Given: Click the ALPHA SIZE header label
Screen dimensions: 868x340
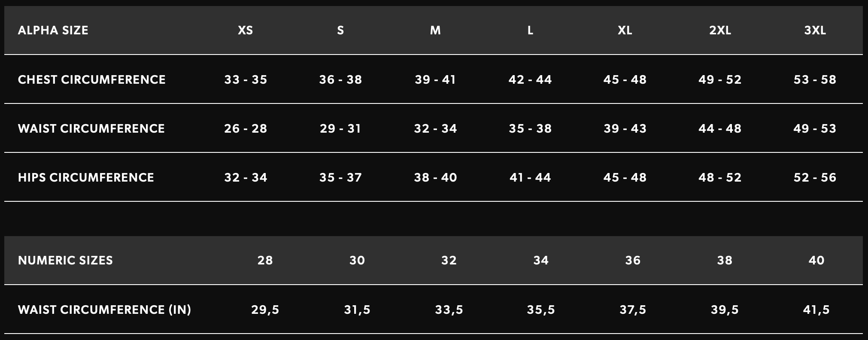Looking at the screenshot, I should [53, 30].
